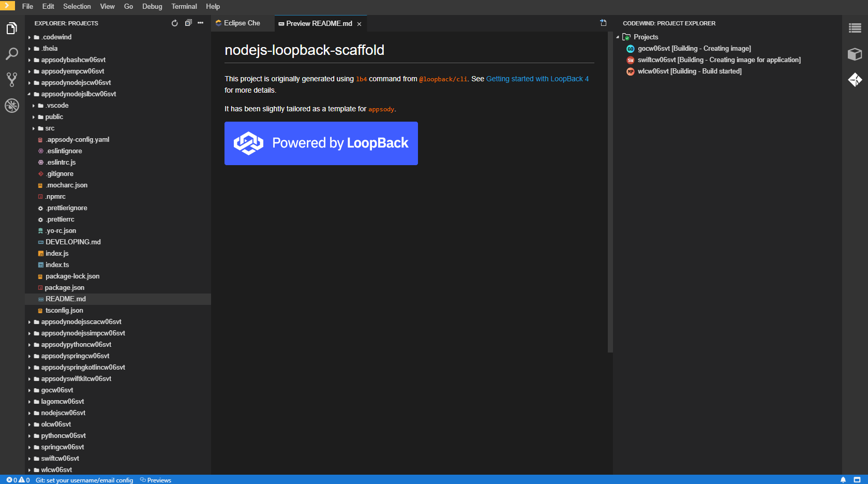Select the bottom diamond icon in right sidebar
Viewport: 868px width, 484px height.
pos(856,79)
